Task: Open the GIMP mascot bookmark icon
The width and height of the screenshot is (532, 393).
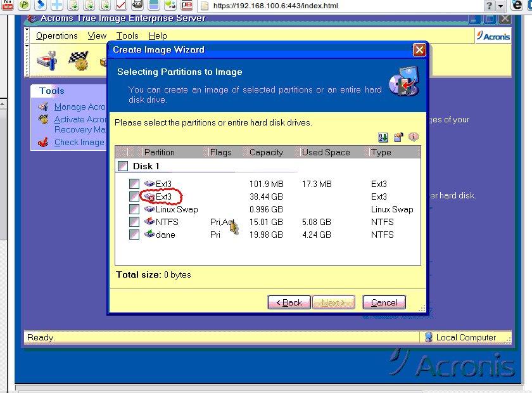Action: [x=137, y=5]
